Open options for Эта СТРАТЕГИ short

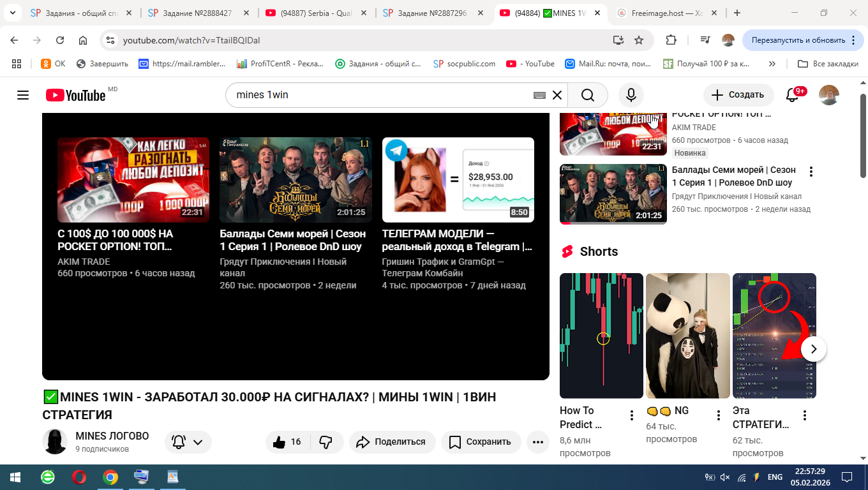pyautogui.click(x=805, y=415)
